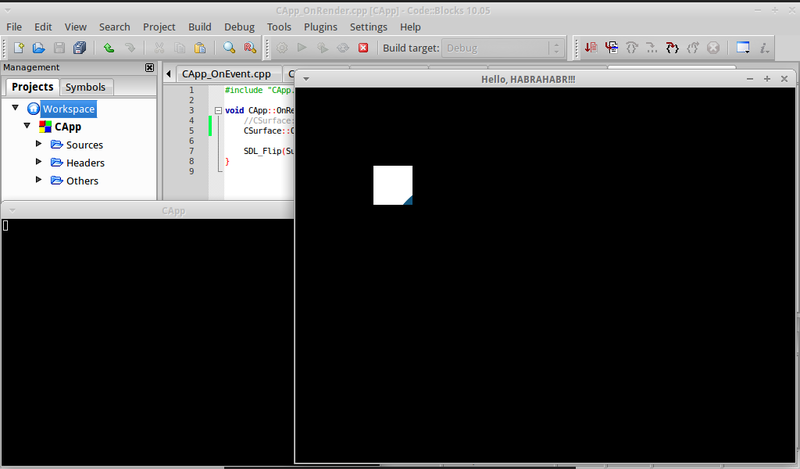Open debugging windows icon

tap(743, 48)
